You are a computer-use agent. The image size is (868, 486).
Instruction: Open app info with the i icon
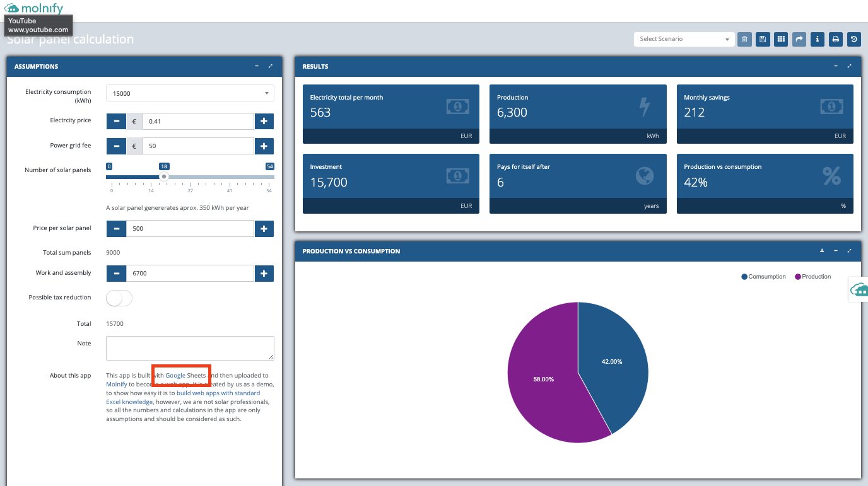[817, 39]
